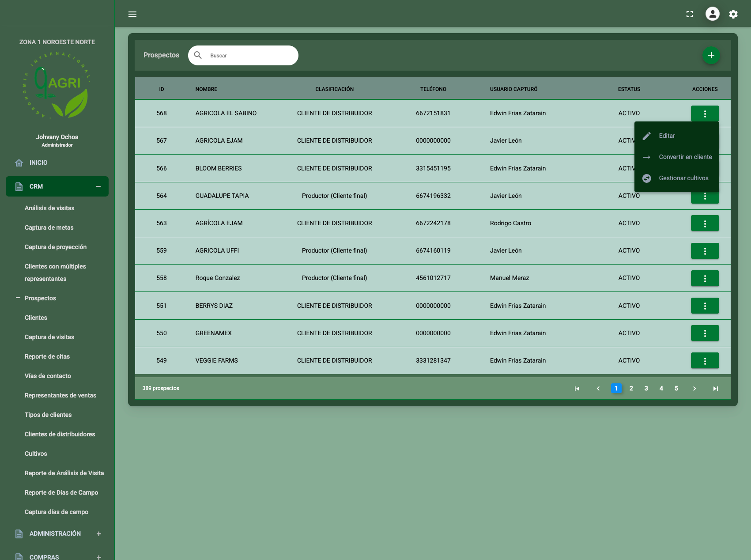Click the search magnifier icon
The image size is (751, 560).
(x=198, y=55)
